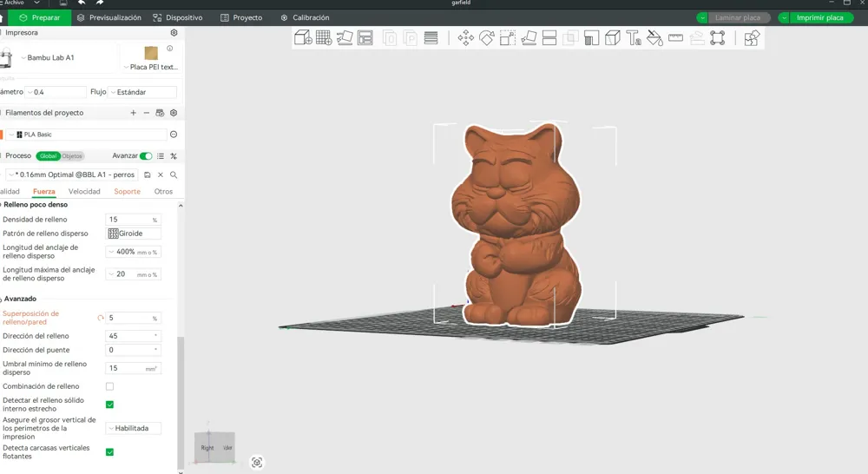Activate the Auto orient tool
Screen dimensions: 868x474
tap(345, 38)
